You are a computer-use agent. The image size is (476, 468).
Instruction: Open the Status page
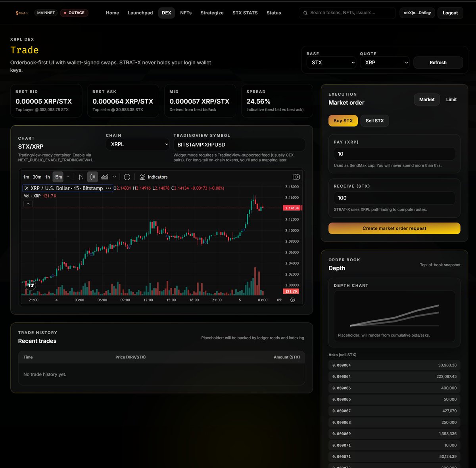[274, 13]
